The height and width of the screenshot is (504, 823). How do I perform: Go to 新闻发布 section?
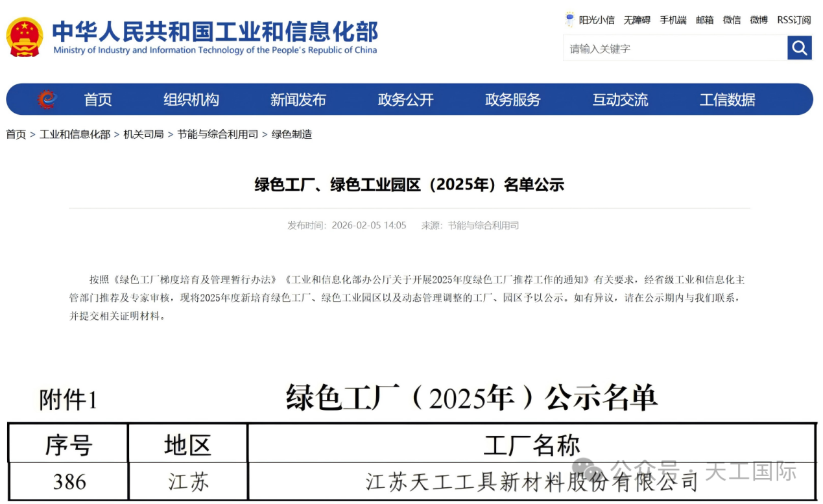298,100
